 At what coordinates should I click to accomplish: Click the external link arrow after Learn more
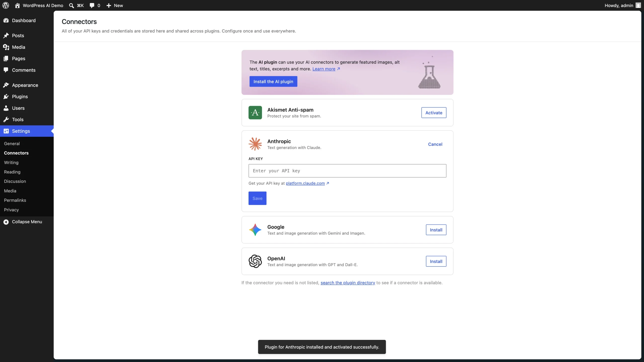(x=339, y=69)
